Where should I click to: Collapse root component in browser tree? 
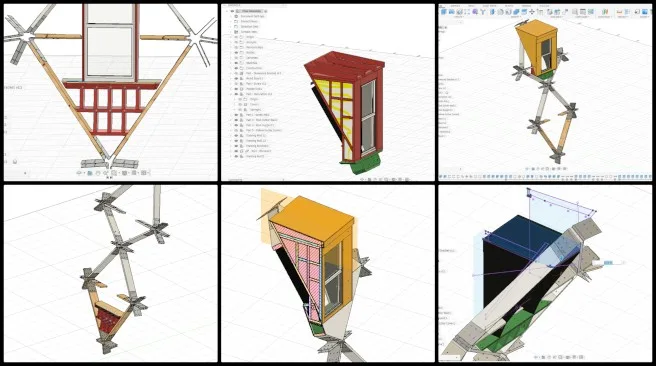[x=228, y=11]
